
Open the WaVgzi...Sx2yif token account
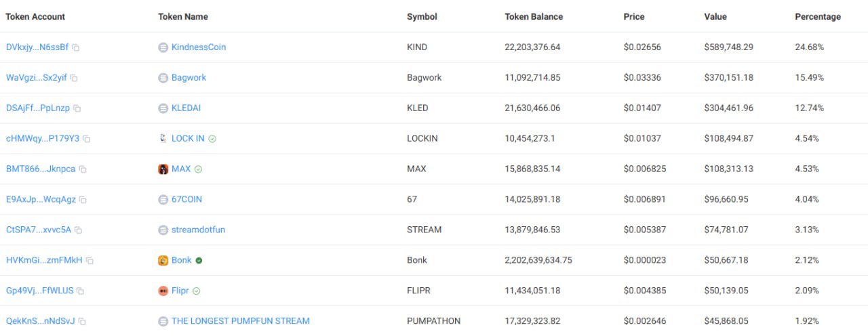coord(36,78)
